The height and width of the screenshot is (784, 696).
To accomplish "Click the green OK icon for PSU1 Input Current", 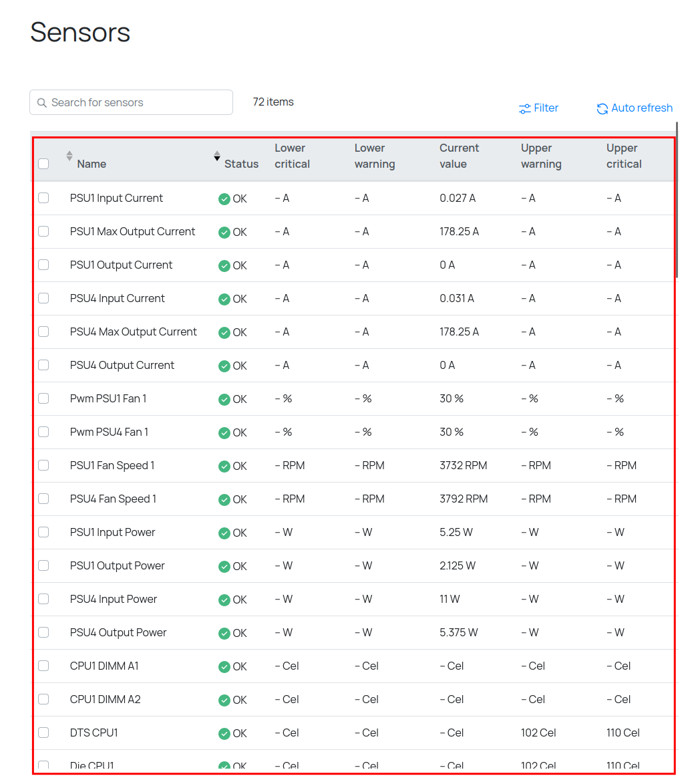I will 224,199.
